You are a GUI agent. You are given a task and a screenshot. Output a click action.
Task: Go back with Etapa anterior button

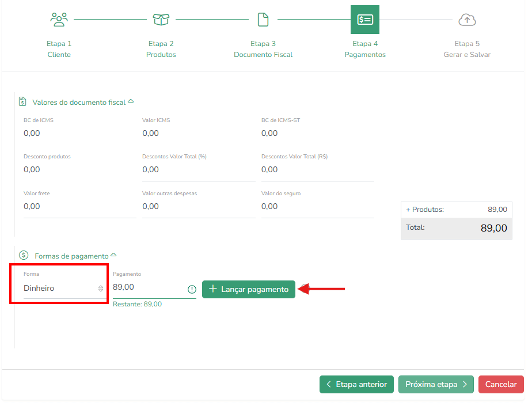point(356,384)
